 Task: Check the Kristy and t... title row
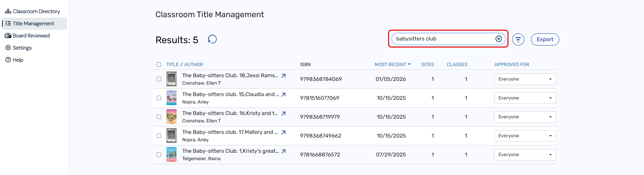(159, 117)
